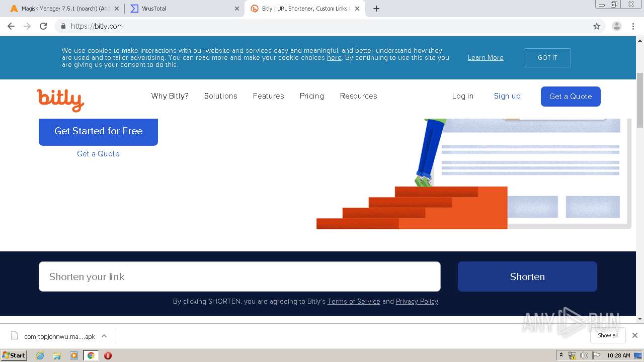Focus the Shorten your link field

coord(239,277)
